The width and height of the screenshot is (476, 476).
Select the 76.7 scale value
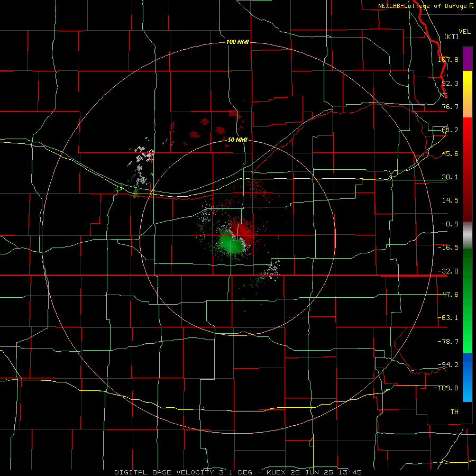[450, 106]
